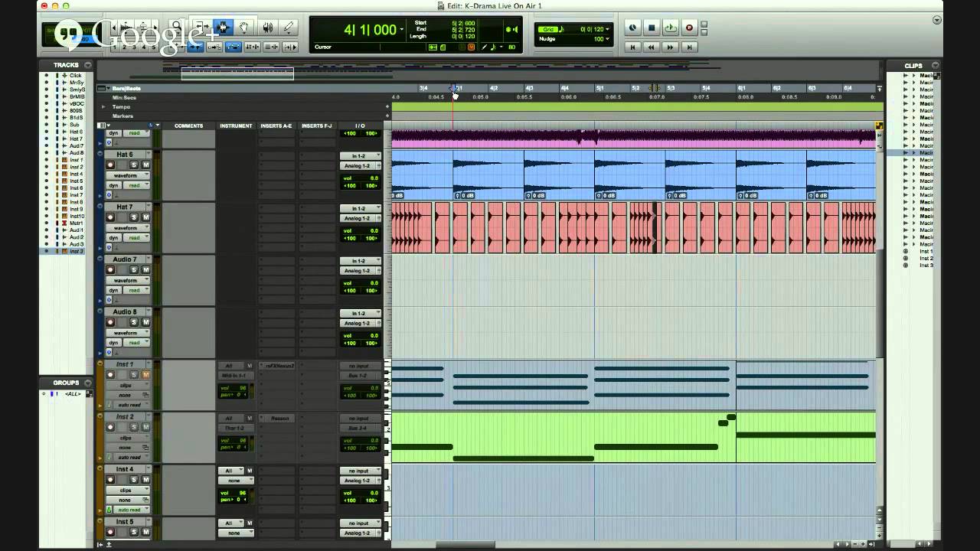The height and width of the screenshot is (551, 980).
Task: Toggle the Tab to Transients button
Action: pos(195,47)
